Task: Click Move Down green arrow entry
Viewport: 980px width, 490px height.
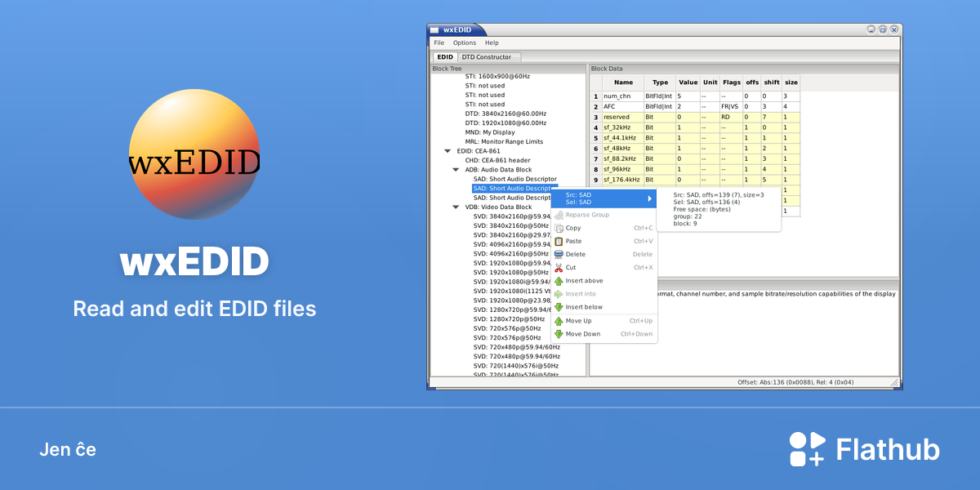Action: click(x=604, y=334)
